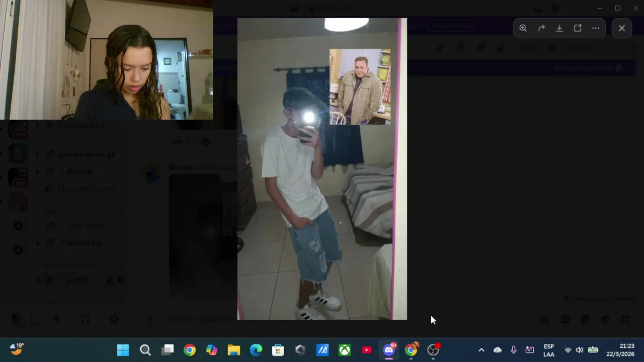This screenshot has height=362, width=644.
Task: Open the Microsoft Store taskbar icon
Action: (278, 350)
